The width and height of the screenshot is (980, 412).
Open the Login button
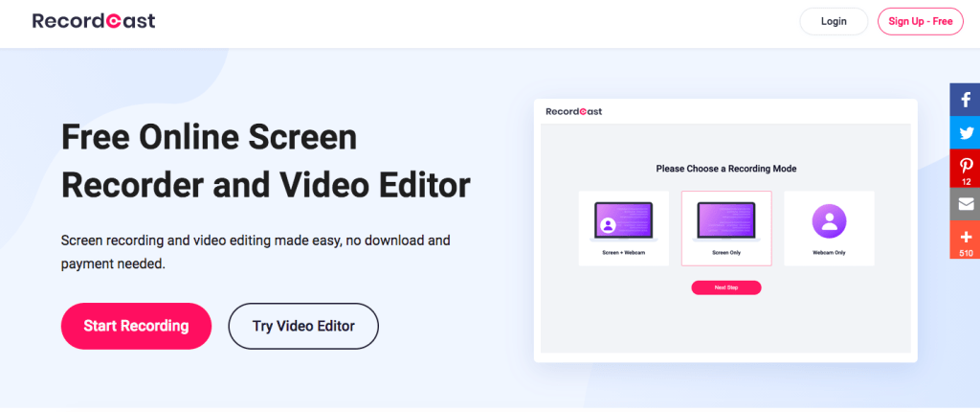click(x=834, y=21)
